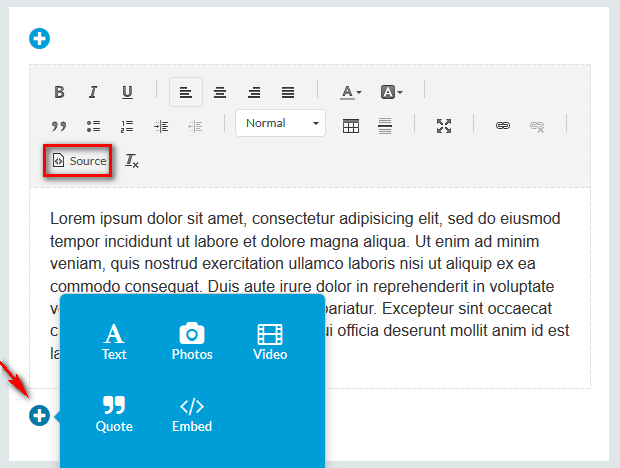Choose Embed from the block menu
The width and height of the screenshot is (620, 468).
[x=192, y=414]
